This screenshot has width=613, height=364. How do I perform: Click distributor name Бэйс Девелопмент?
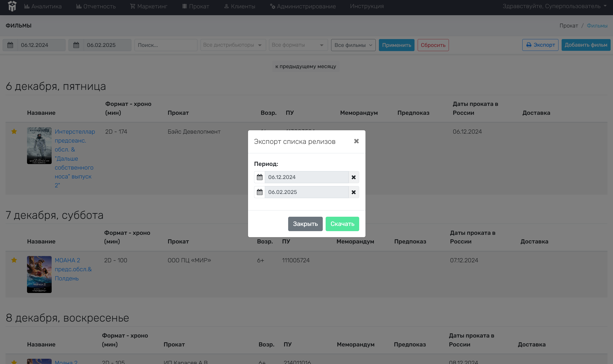194,132
